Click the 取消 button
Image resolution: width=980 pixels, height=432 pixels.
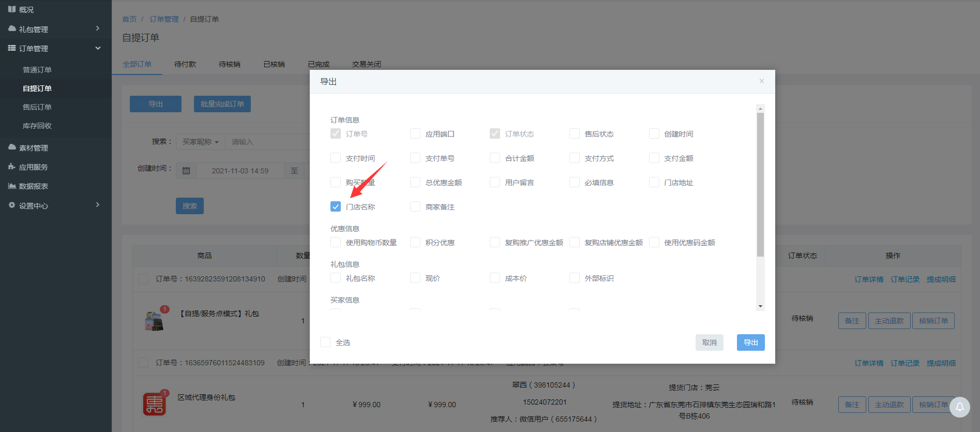tap(710, 342)
